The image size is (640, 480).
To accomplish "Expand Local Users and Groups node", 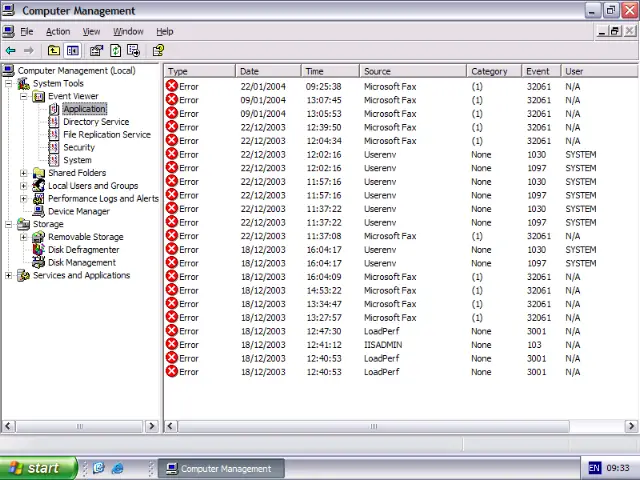I will point(24,186).
